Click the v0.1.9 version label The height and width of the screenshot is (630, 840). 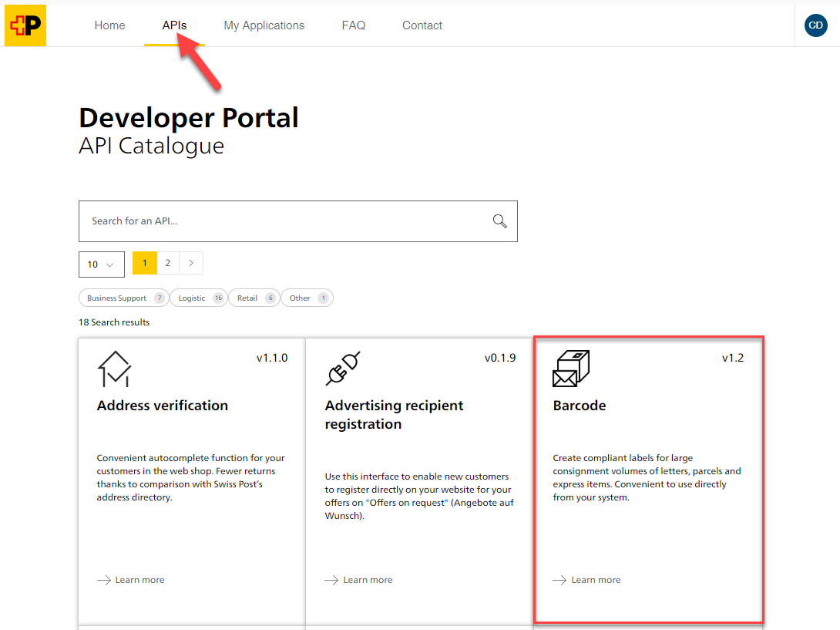coord(500,358)
